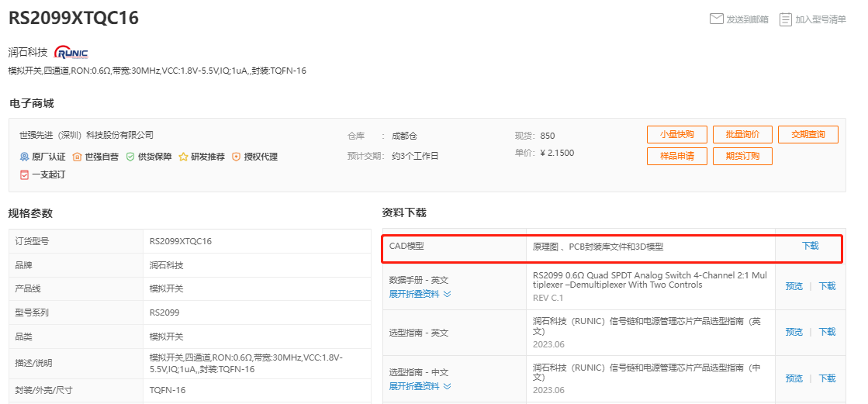This screenshot has height=404, width=868.
Task: Click the 样品申请 button
Action: click(676, 156)
